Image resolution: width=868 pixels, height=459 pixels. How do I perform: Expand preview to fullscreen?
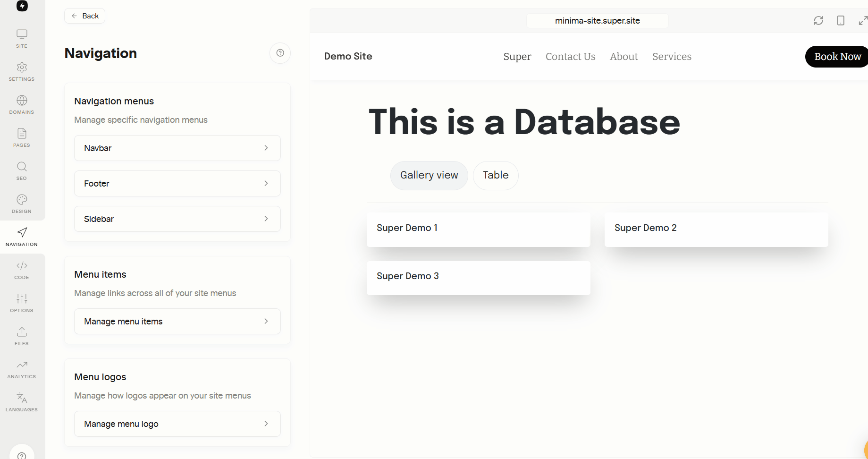[863, 20]
